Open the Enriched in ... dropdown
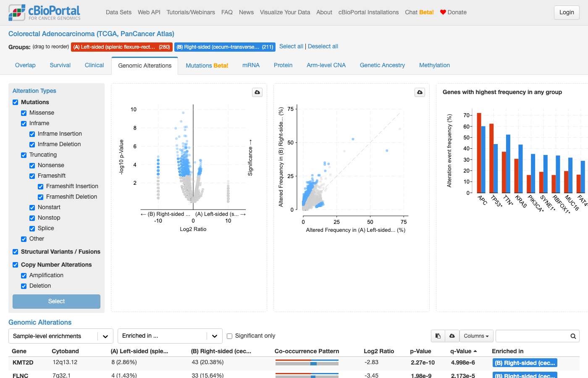Screen dimensions: 588x378 tap(170, 336)
